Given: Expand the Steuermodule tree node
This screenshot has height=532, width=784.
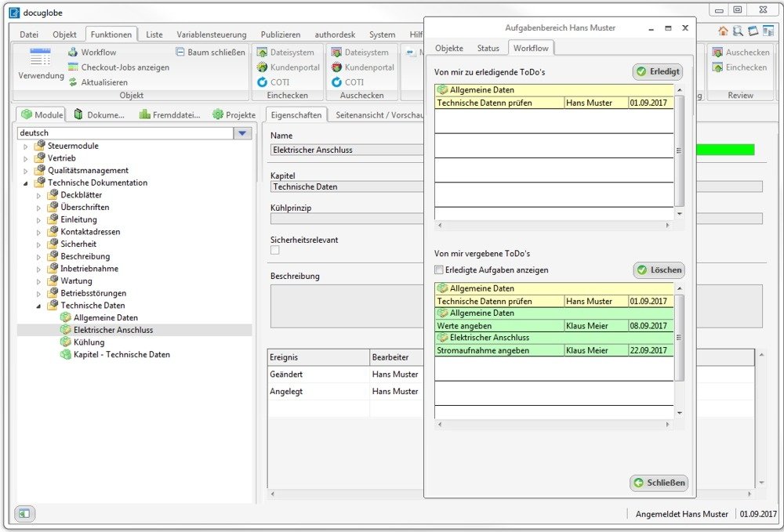Looking at the screenshot, I should point(25,147).
